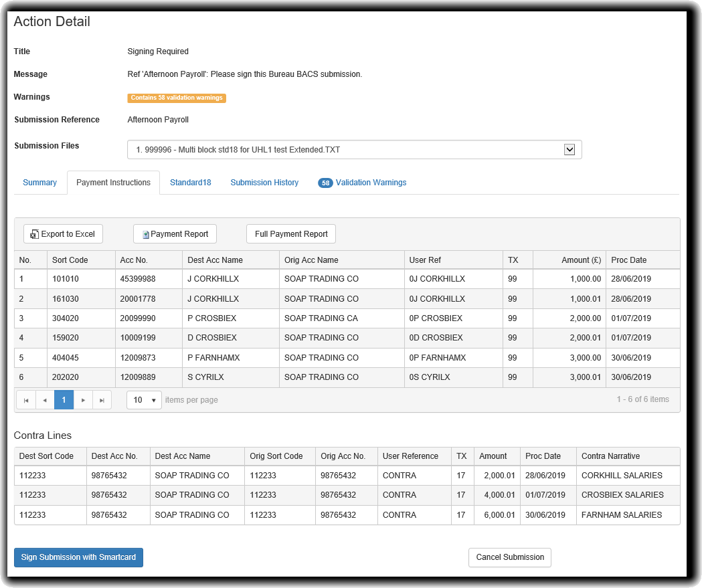Open the Payment Report

(175, 234)
